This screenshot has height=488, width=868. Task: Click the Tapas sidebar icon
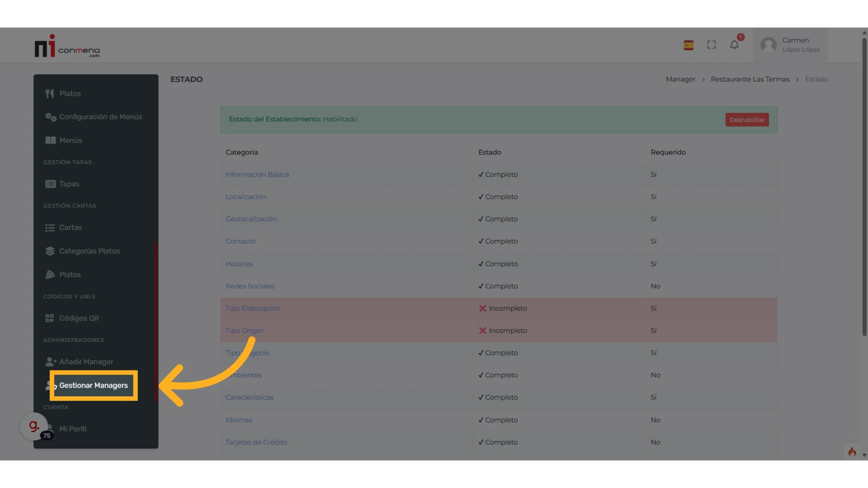pos(50,184)
